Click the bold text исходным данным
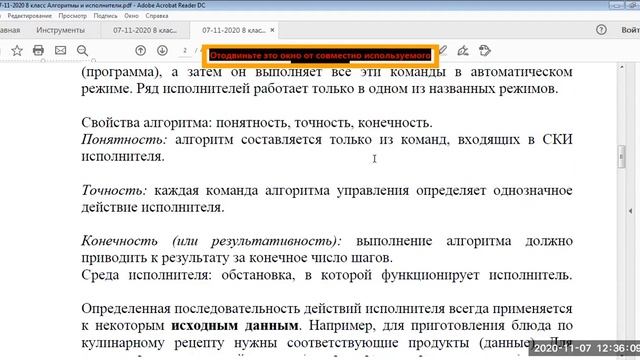 [x=234, y=326]
